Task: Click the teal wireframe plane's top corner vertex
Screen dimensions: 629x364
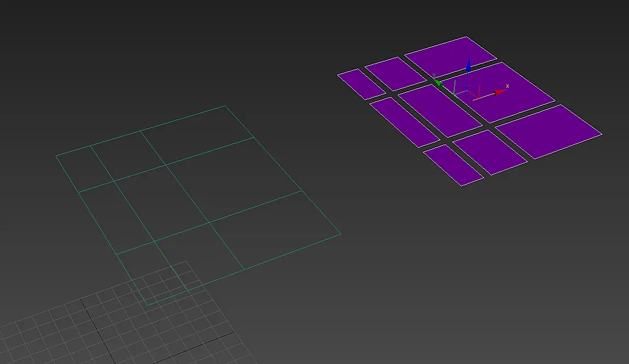Action: coord(225,106)
